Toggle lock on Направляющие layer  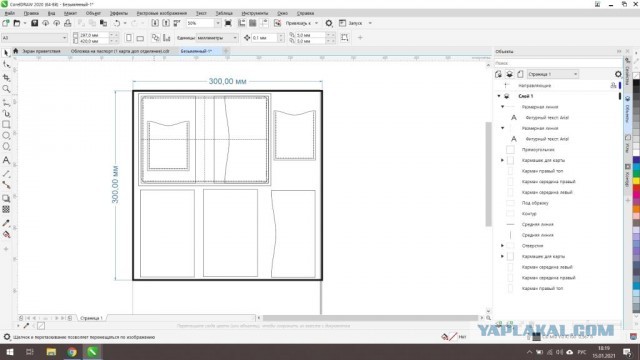pos(613,85)
